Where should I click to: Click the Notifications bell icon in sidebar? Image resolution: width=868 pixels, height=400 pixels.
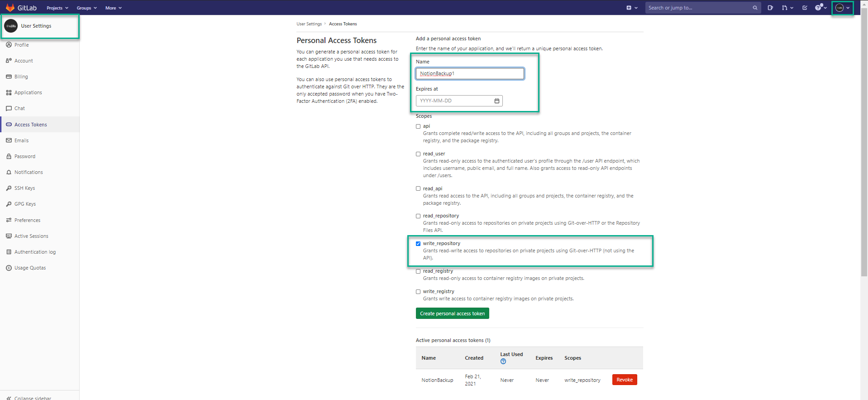click(9, 172)
